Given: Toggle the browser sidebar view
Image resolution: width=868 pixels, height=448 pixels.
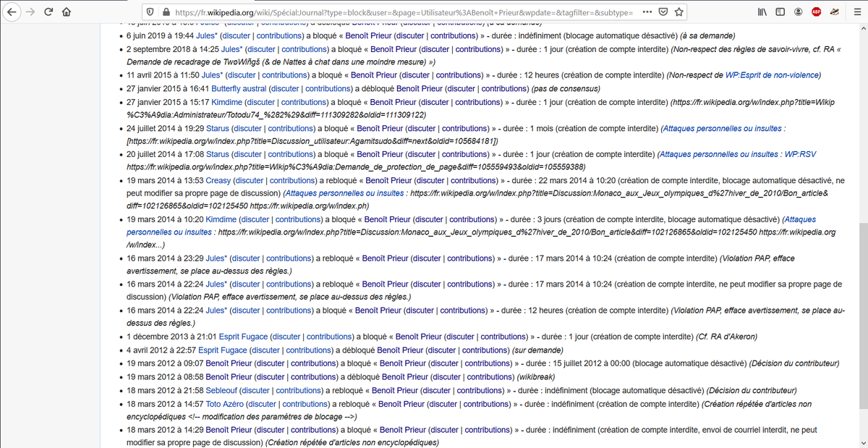Looking at the screenshot, I should (780, 12).
